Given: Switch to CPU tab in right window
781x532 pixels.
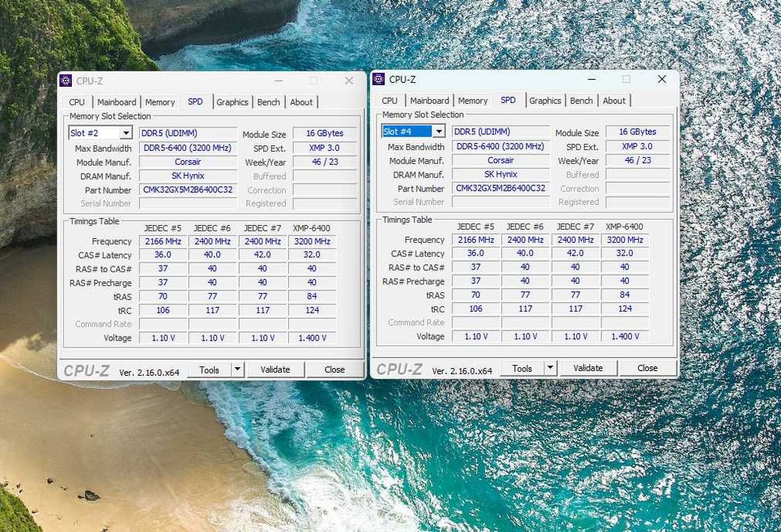Looking at the screenshot, I should [x=390, y=101].
